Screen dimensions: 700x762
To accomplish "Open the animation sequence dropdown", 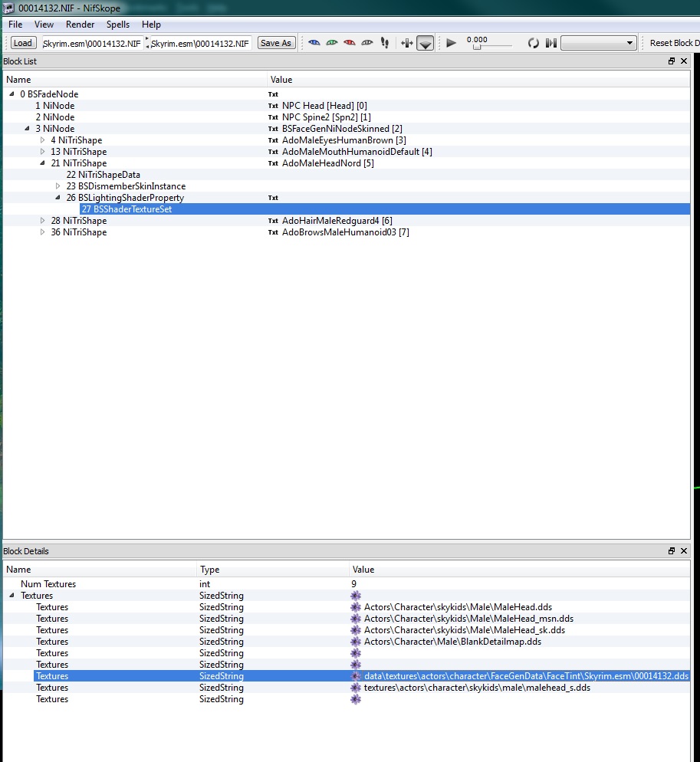I will [x=598, y=43].
